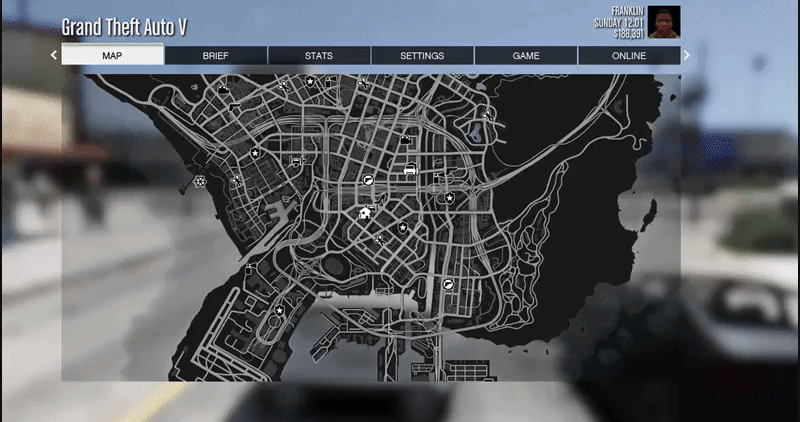Image resolution: width=800 pixels, height=422 pixels.
Task: Select the pistol icon below the top-left movie camera
Action: [234, 107]
